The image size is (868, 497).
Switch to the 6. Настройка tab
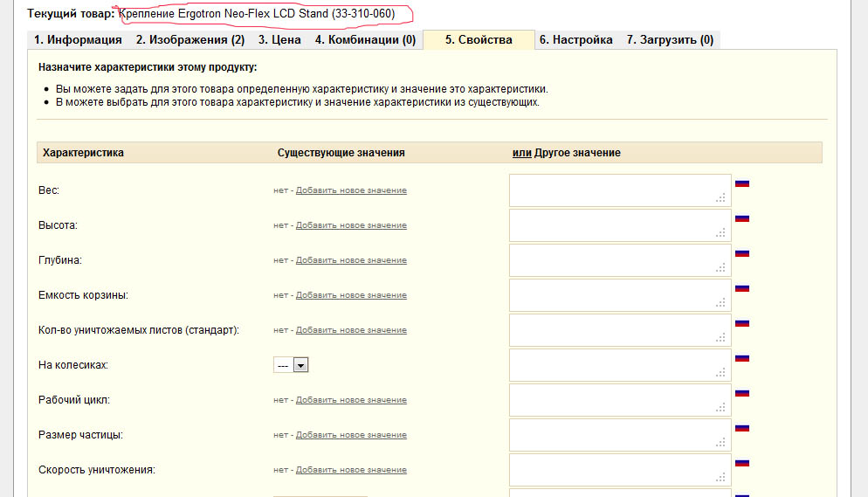click(x=575, y=40)
